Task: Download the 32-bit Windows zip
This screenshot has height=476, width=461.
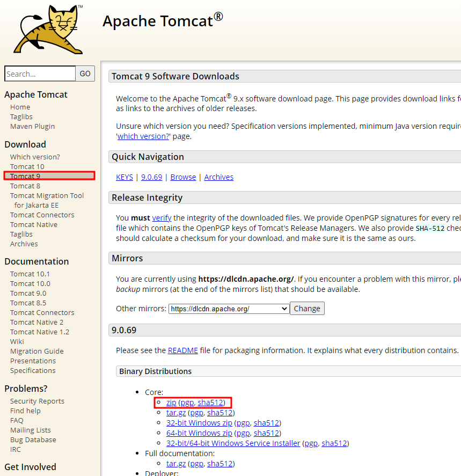Action: (x=199, y=423)
